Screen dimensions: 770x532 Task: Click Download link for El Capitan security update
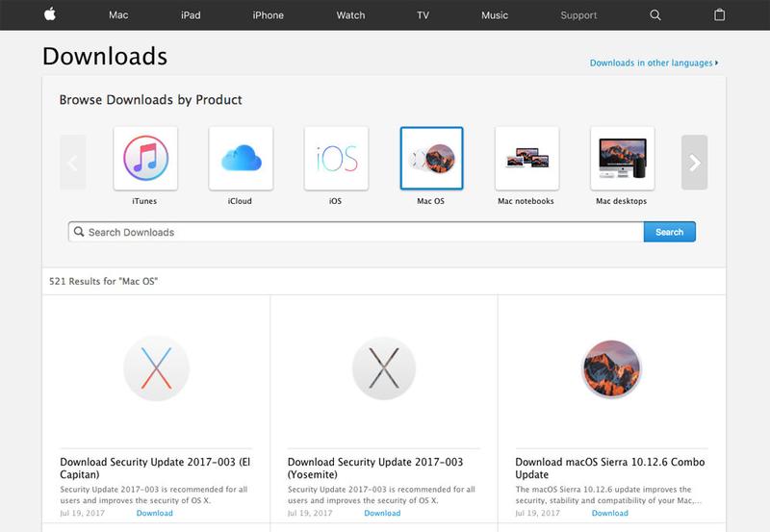point(154,513)
